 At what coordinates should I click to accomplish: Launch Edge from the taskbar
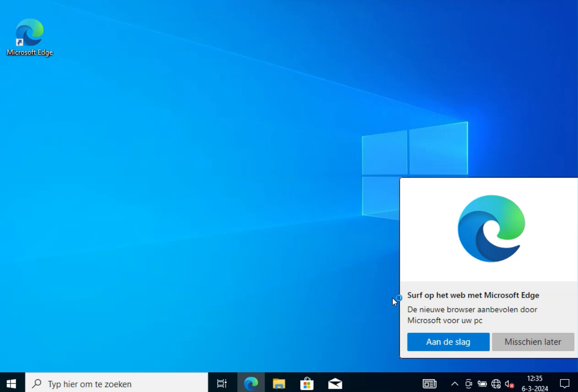click(251, 384)
